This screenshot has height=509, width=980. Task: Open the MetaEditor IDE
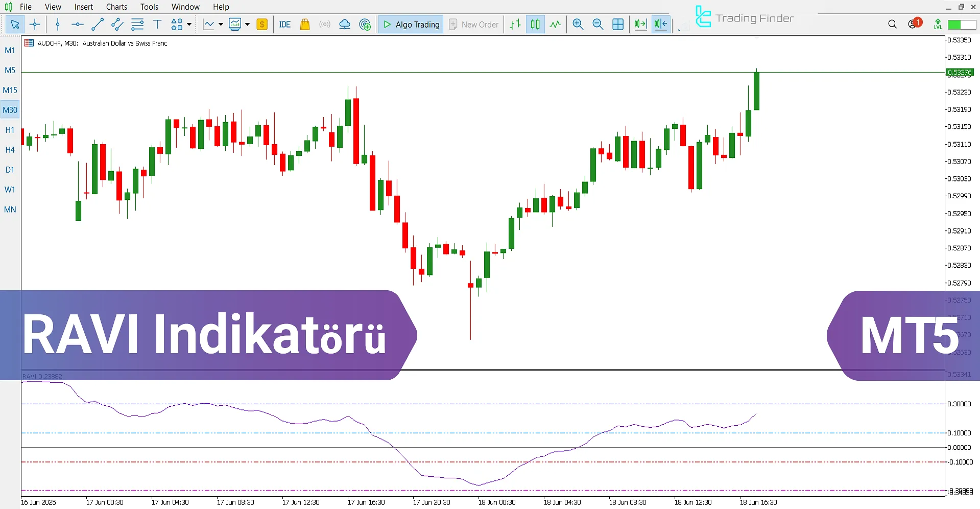pos(285,25)
